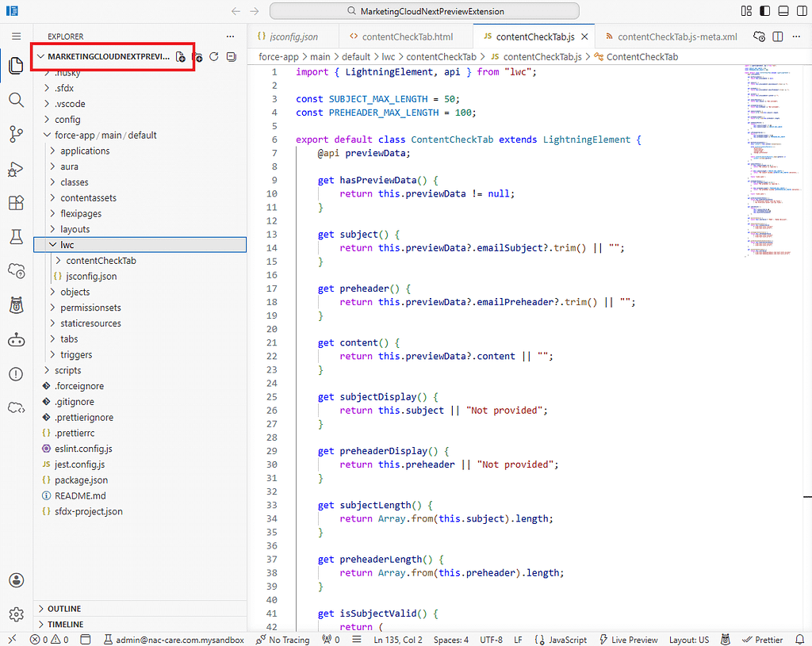Change UTF-8 file encoding
The height and width of the screenshot is (646, 812).
491,640
